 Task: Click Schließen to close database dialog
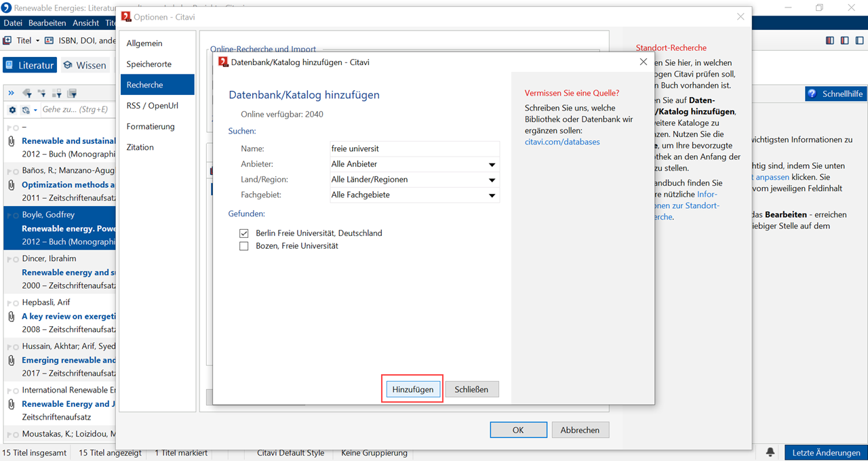(x=471, y=389)
